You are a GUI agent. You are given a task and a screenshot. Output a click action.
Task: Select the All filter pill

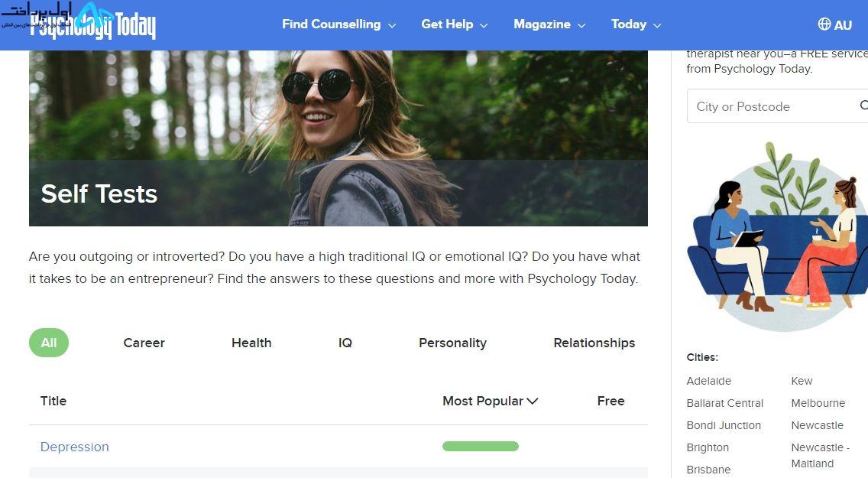(49, 343)
